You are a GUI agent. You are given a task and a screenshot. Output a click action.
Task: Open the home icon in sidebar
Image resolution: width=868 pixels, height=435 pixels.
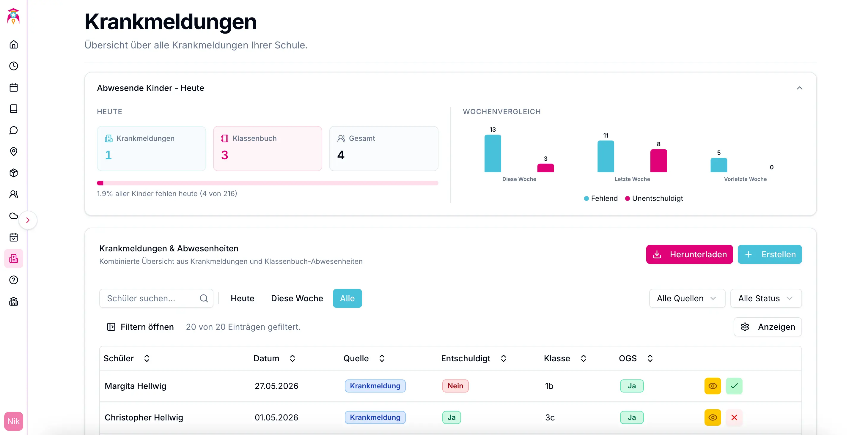[x=13, y=45]
